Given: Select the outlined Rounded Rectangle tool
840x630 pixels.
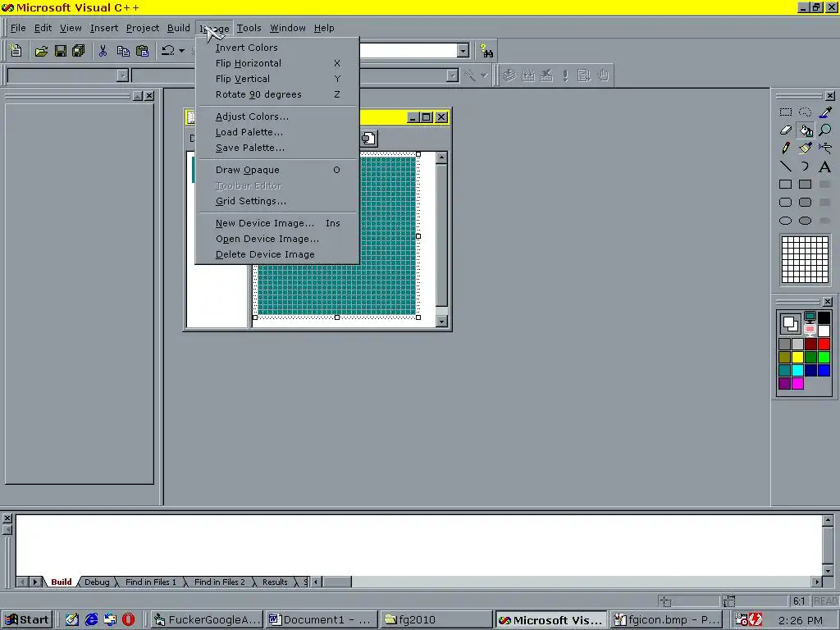Looking at the screenshot, I should click(x=785, y=203).
